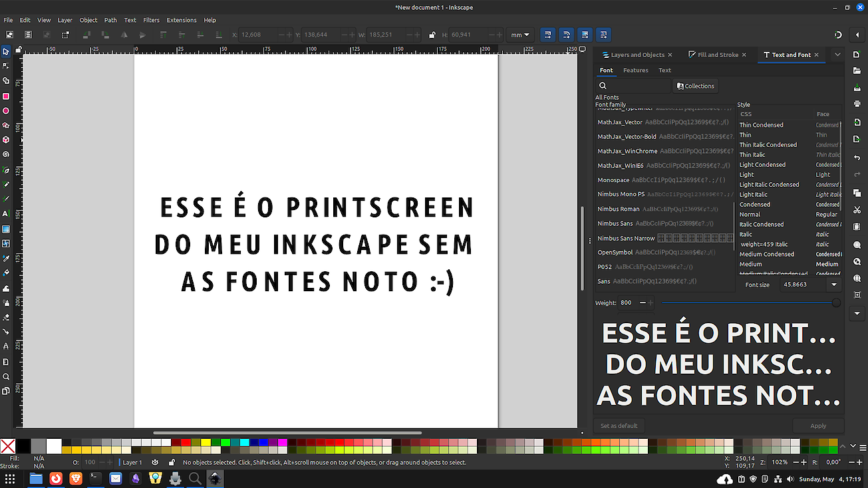
Task: Select the Zoom tool in toolbox
Action: [x=6, y=376]
